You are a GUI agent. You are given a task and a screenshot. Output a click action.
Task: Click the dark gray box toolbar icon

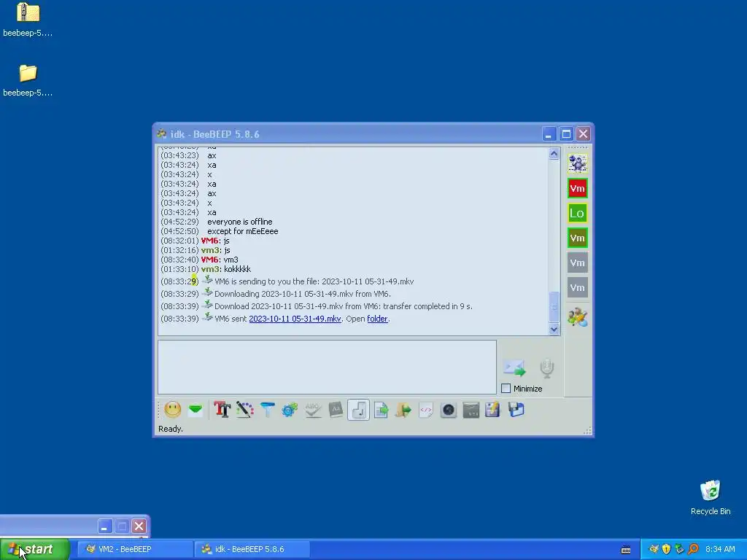pos(471,410)
